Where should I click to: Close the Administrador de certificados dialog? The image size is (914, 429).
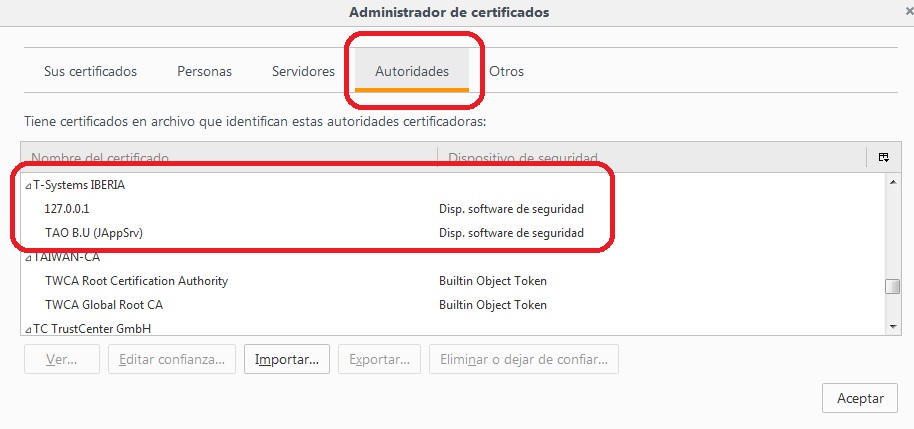909,12
